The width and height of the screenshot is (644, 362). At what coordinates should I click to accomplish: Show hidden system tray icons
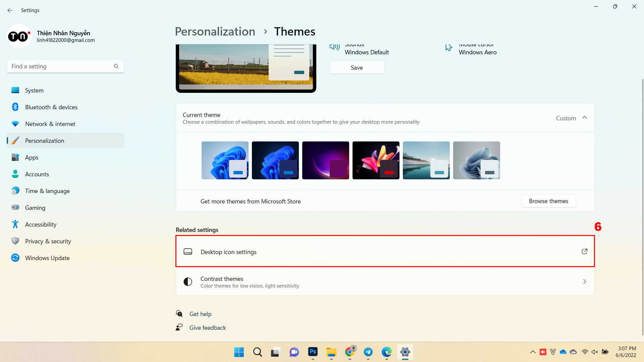pos(533,352)
